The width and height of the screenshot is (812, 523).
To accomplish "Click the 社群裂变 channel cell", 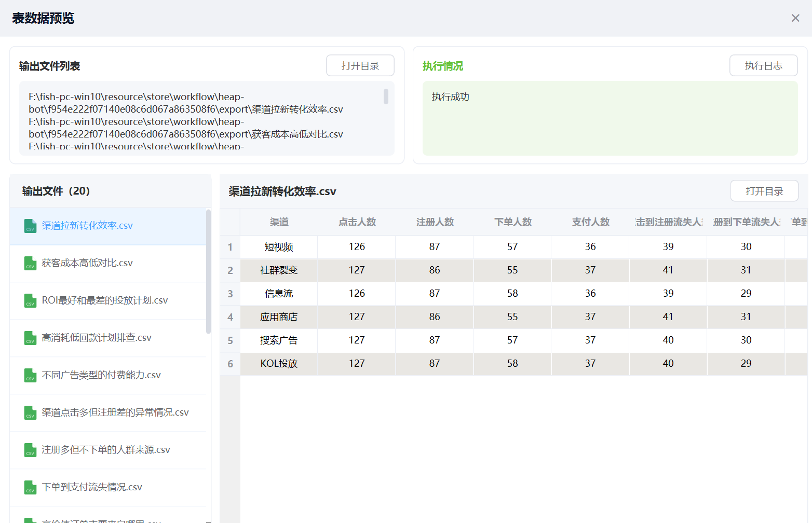I will coord(279,270).
